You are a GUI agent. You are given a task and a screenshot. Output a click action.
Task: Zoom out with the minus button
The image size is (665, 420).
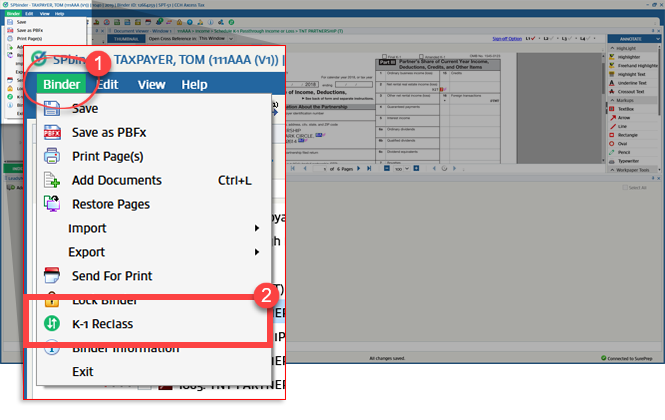[387, 168]
